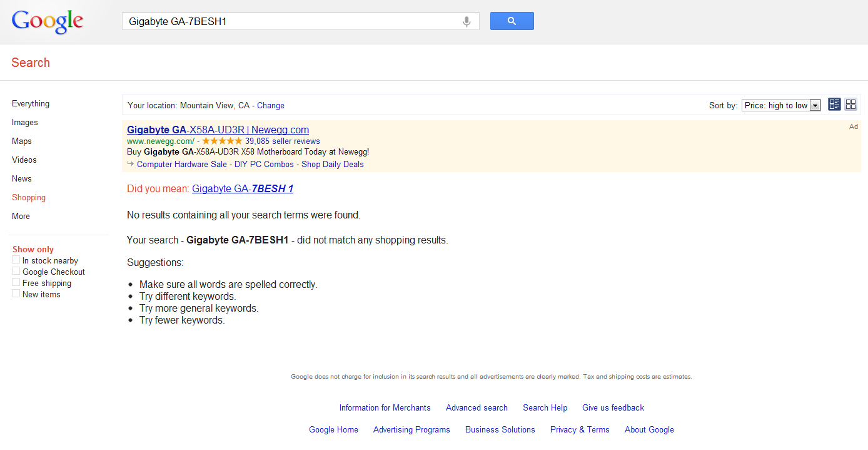Switch to list view icon

pos(834,105)
